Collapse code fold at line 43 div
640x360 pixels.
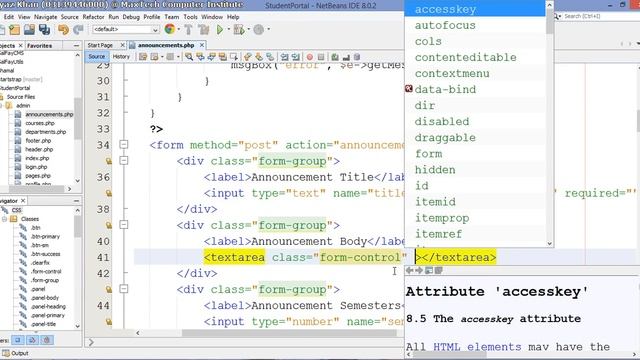click(x=124, y=289)
